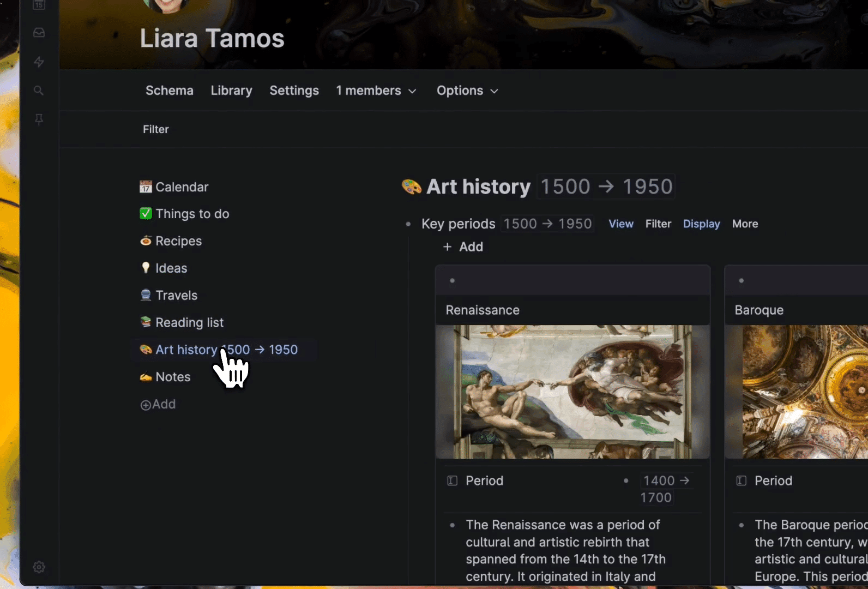Click the Liara Tamos page title
The image size is (868, 589).
(x=212, y=38)
